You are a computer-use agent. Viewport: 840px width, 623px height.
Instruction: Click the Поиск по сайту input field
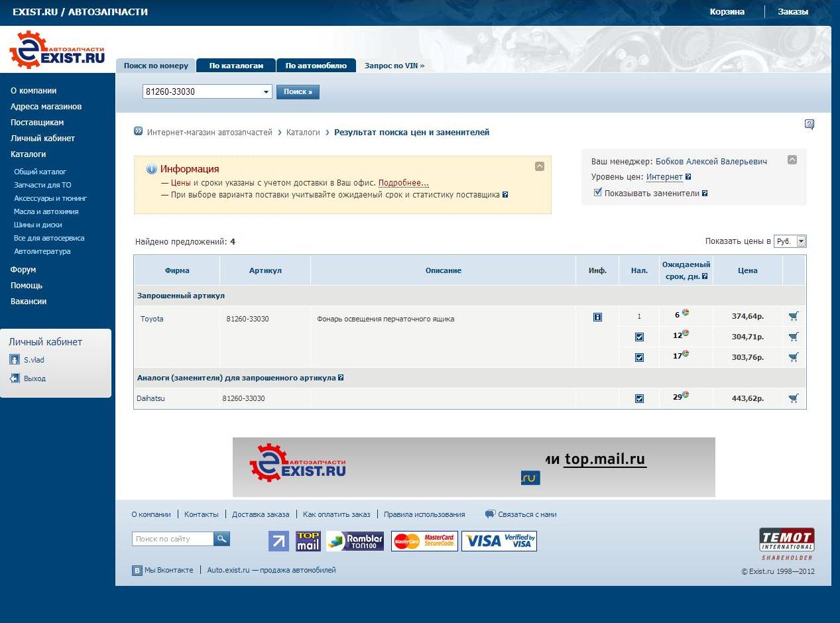(x=173, y=539)
